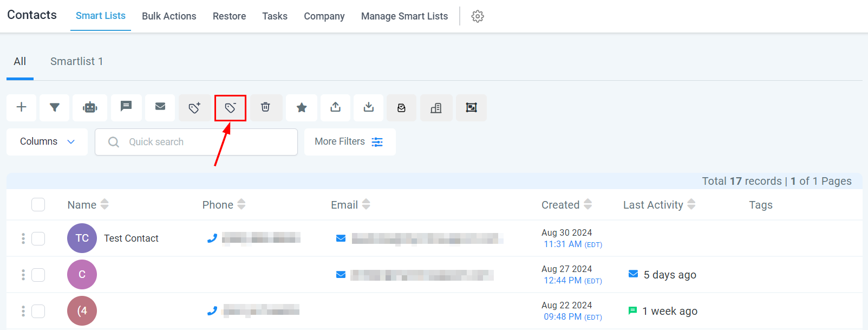Click the phone icon in Test Contact row
Viewport: 868px width, 330px height.
click(x=212, y=238)
